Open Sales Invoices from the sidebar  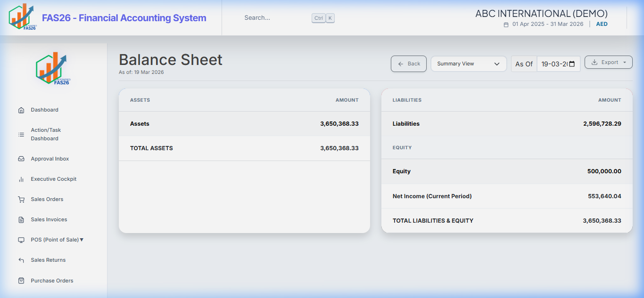(x=49, y=220)
